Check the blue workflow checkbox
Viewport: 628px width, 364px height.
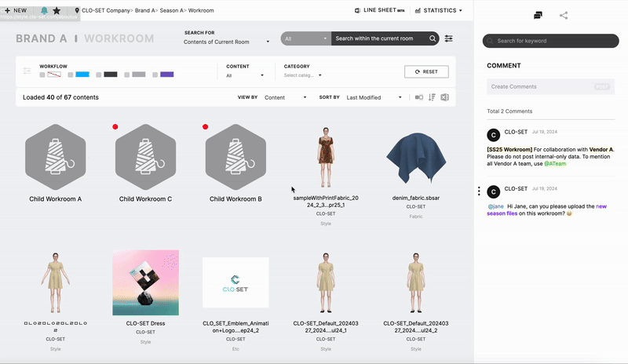point(71,75)
